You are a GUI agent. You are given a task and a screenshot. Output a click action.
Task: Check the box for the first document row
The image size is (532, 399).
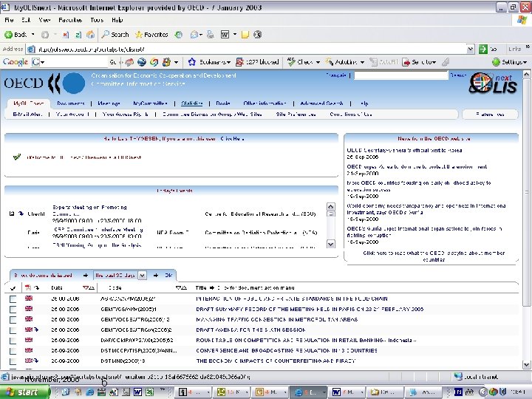pyautogui.click(x=13, y=299)
